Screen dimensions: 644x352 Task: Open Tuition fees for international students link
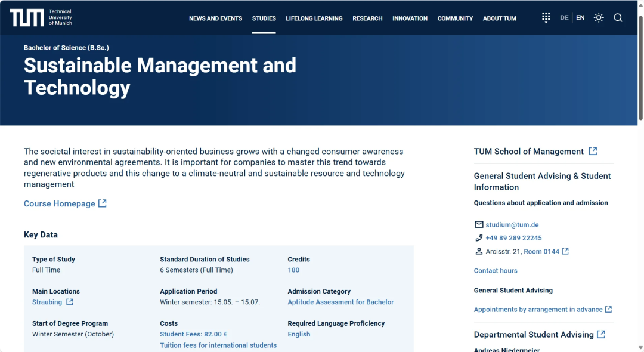[218, 345]
